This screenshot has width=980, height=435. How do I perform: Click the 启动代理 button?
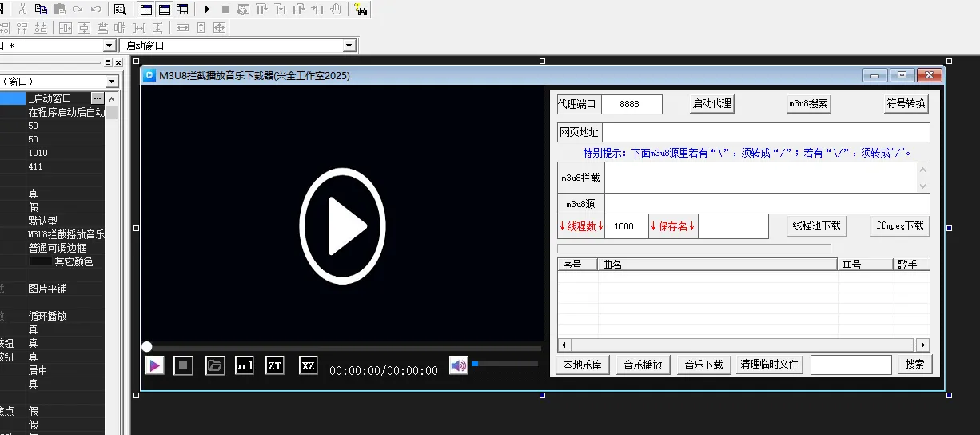tap(711, 104)
